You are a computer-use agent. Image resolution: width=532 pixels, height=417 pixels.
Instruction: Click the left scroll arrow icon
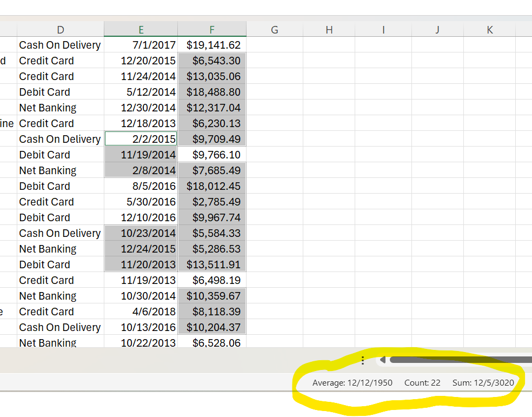click(383, 359)
